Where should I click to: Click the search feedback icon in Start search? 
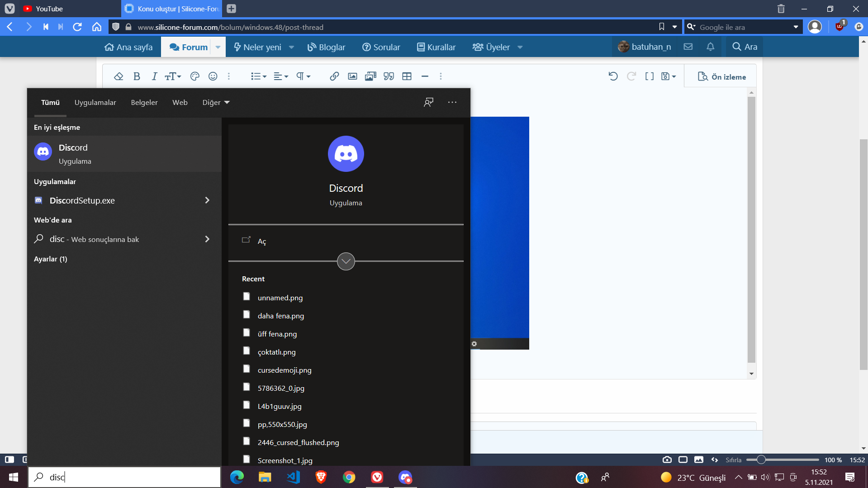click(x=428, y=102)
